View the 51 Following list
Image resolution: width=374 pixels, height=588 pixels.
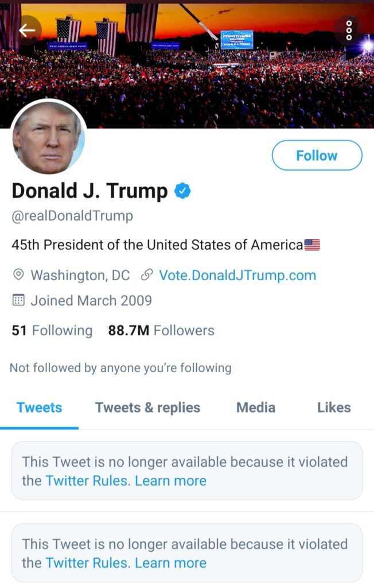click(52, 330)
